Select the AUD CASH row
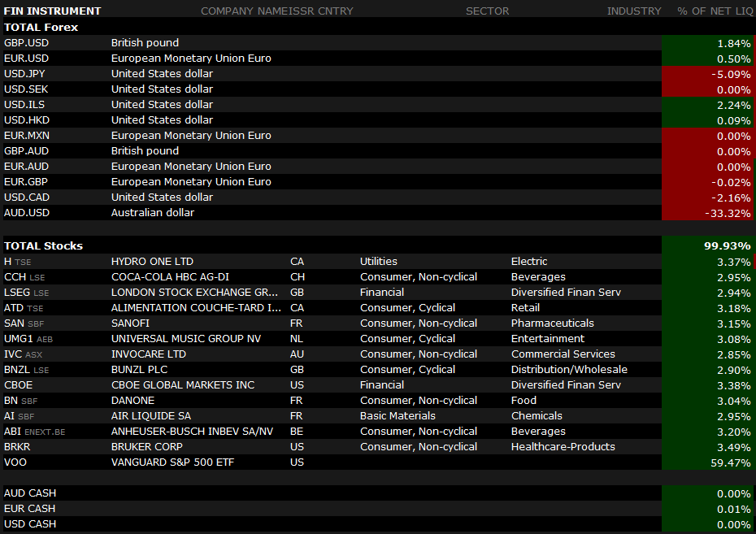Image resolution: width=756 pixels, height=534 pixels. click(x=378, y=493)
